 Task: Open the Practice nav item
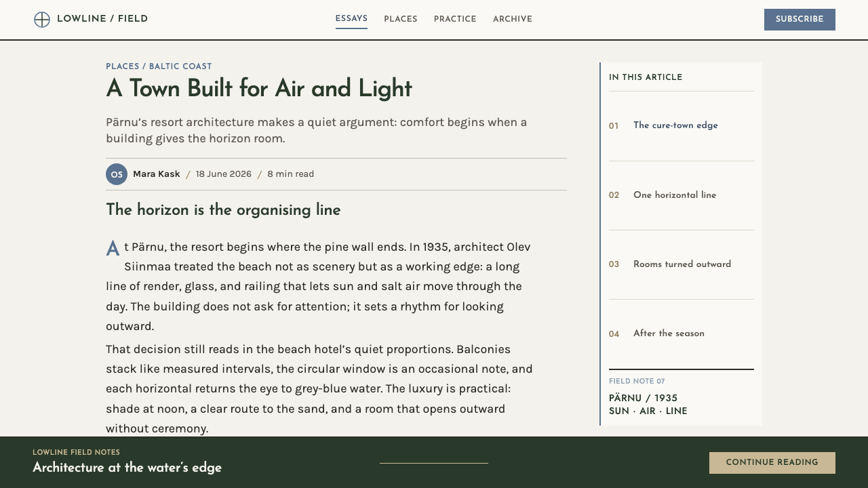point(455,20)
